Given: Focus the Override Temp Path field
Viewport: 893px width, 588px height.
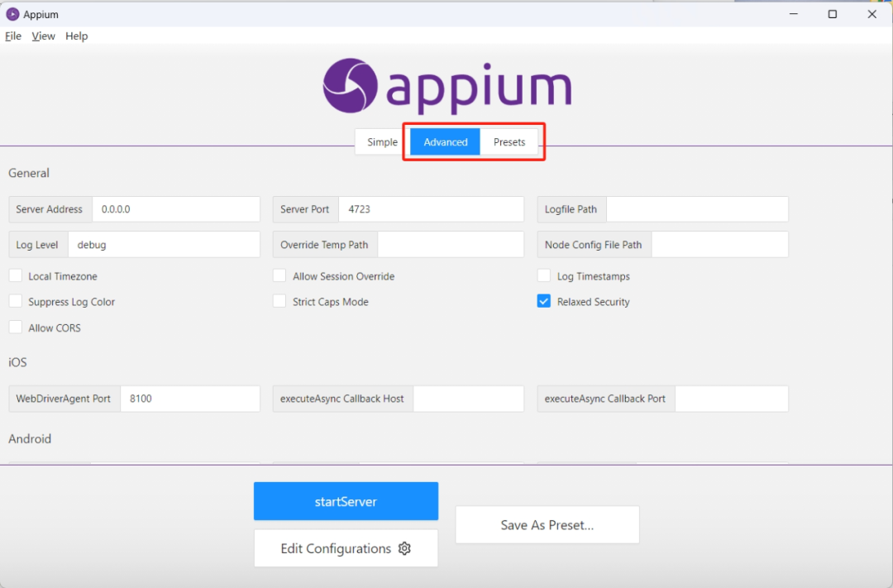Looking at the screenshot, I should tap(451, 245).
